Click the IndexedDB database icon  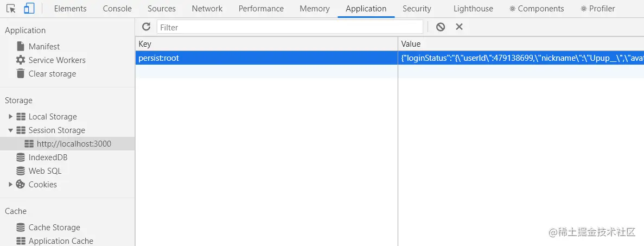coord(21,157)
